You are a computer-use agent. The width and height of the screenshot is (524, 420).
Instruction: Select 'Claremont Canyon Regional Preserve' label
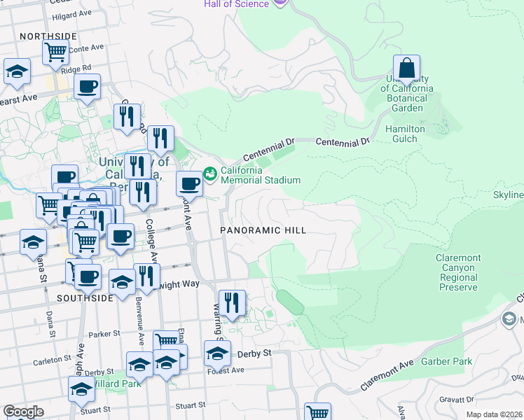(458, 272)
